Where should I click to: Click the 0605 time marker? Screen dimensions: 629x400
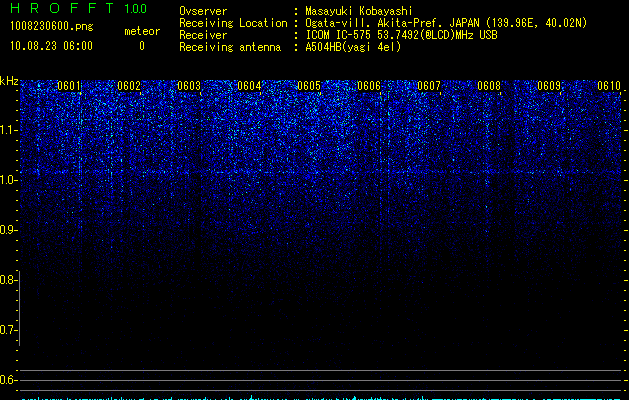coord(309,86)
